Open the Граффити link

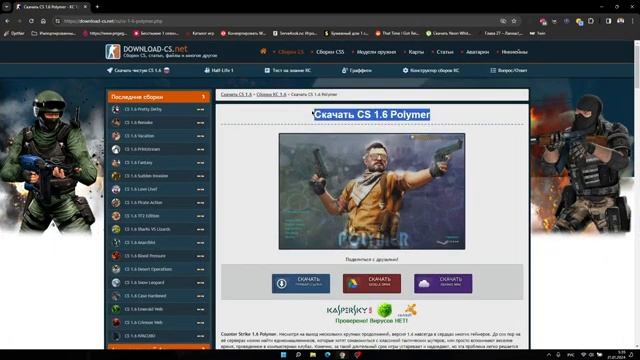(356, 70)
